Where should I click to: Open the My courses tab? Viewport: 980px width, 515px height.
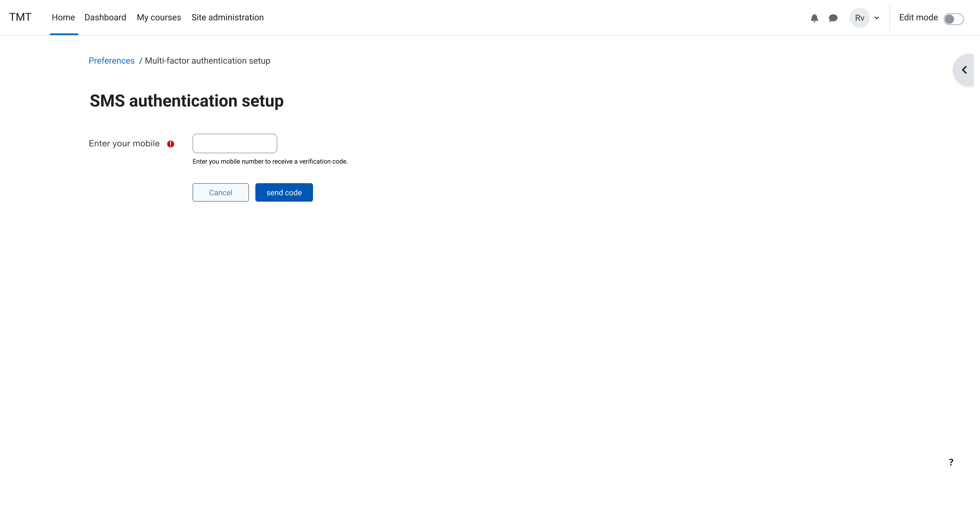click(x=159, y=18)
